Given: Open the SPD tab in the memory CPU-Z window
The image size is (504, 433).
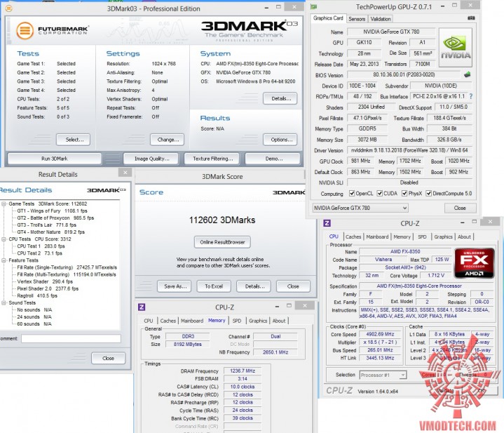Looking at the screenshot, I should tap(237, 321).
